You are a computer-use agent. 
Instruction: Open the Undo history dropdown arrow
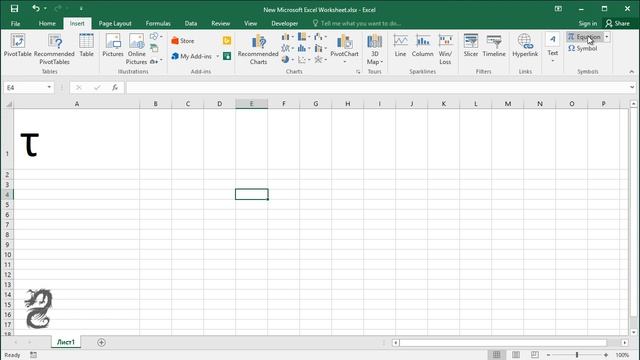tap(45, 9)
